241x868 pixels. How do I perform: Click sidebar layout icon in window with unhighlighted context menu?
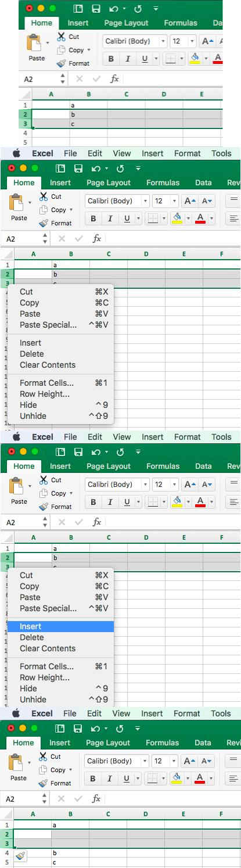click(60, 168)
